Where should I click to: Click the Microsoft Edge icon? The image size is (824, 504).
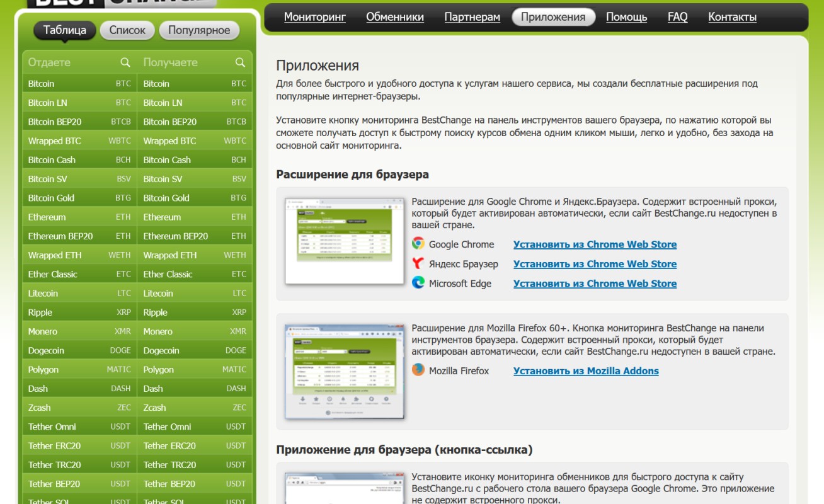pyautogui.click(x=418, y=283)
